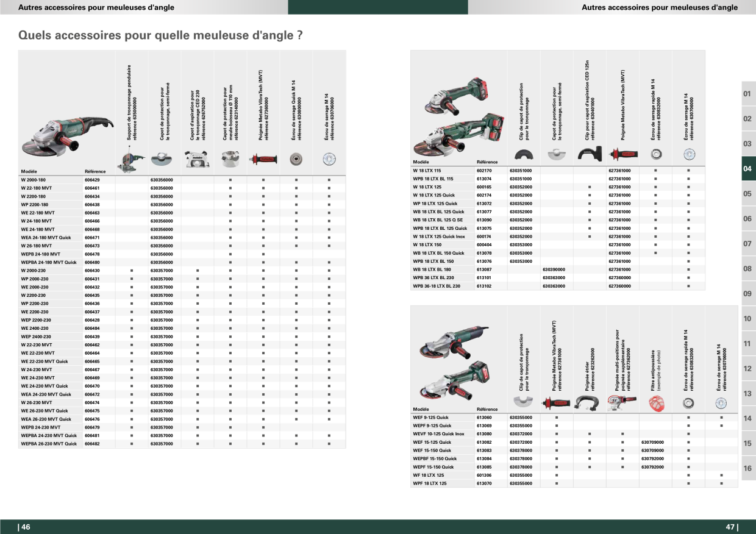Click reference 602170

(484, 171)
